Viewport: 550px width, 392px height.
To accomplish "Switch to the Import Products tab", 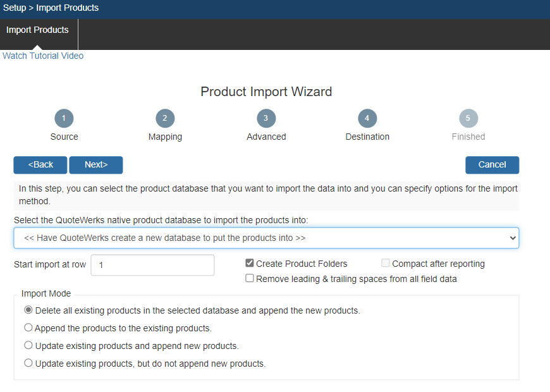I will pos(37,30).
